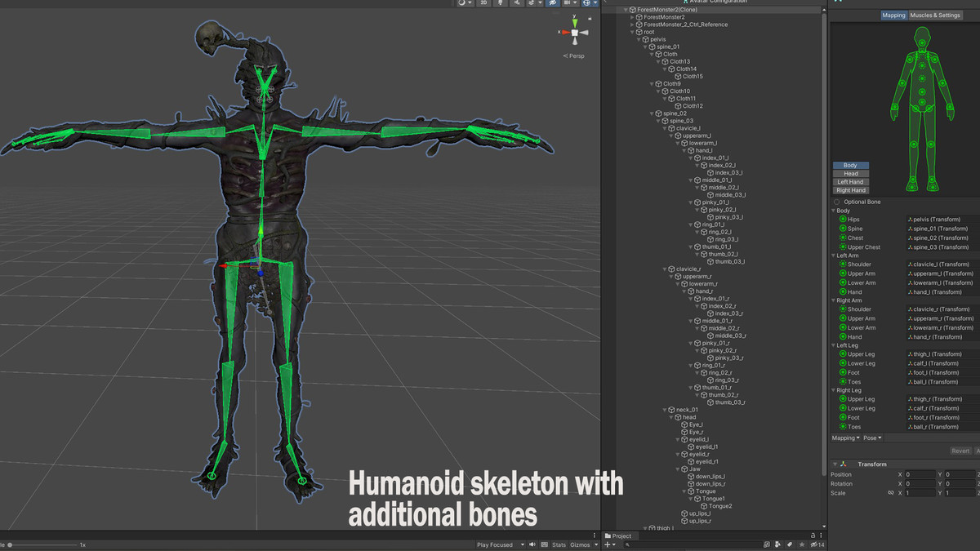Select pelvis (Transform) Hips field
Screen dimensions: 980x551
[x=942, y=220]
